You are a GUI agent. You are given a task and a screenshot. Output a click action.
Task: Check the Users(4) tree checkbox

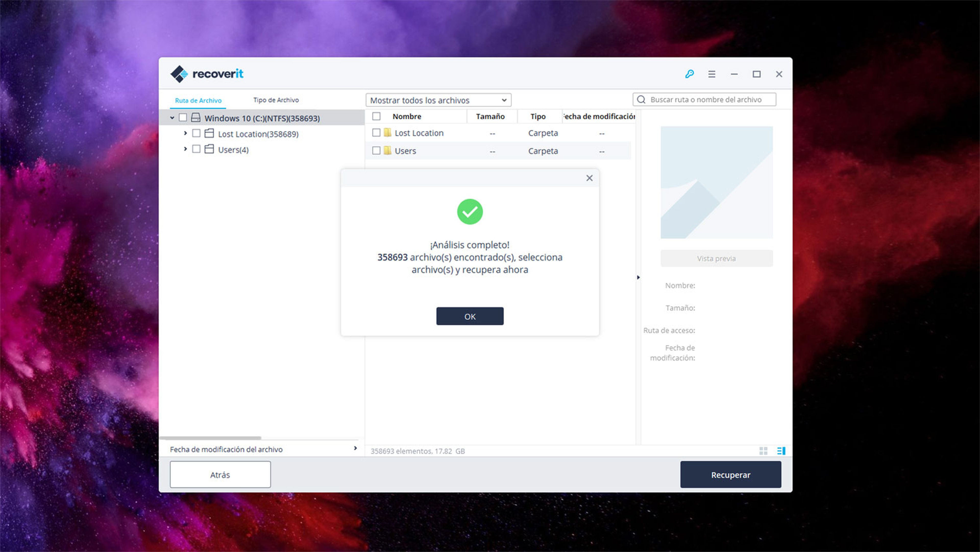(196, 149)
